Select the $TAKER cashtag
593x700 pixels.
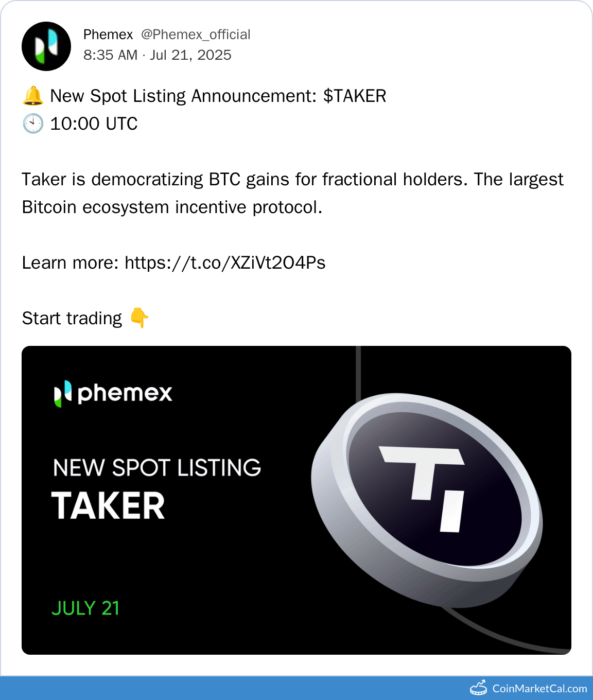point(355,96)
